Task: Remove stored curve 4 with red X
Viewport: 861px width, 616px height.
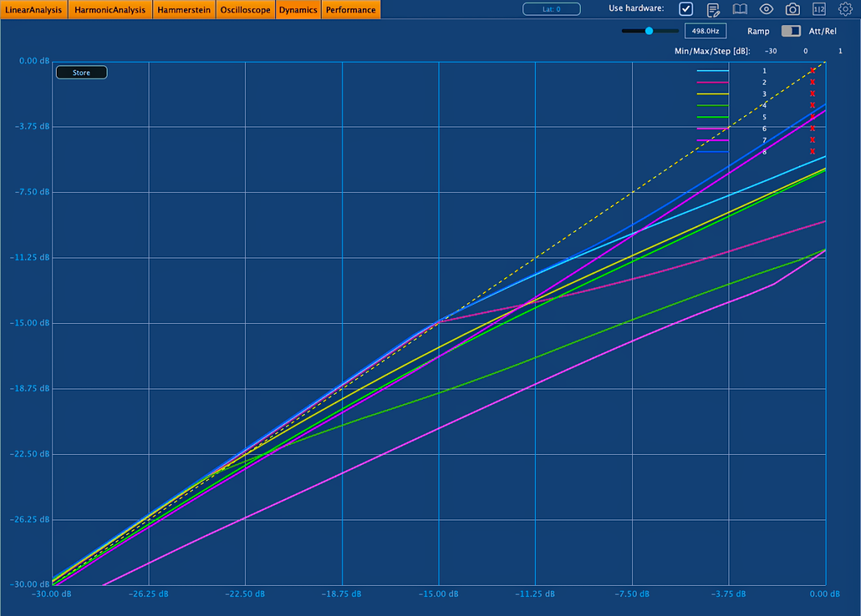Action: click(812, 105)
